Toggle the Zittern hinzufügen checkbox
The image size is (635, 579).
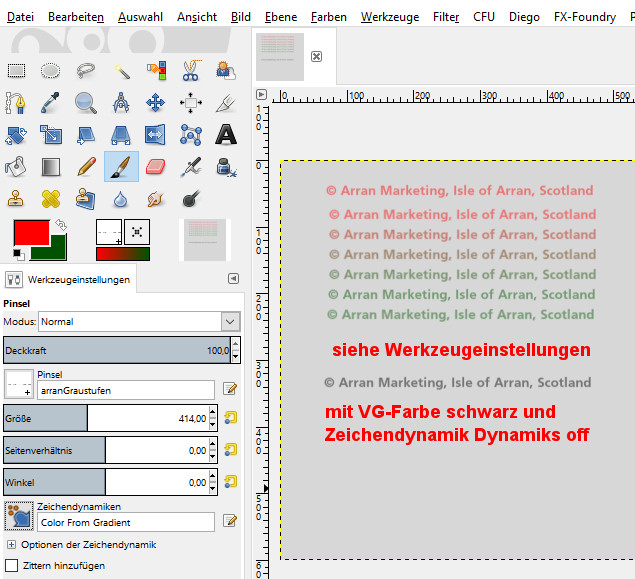(12, 565)
